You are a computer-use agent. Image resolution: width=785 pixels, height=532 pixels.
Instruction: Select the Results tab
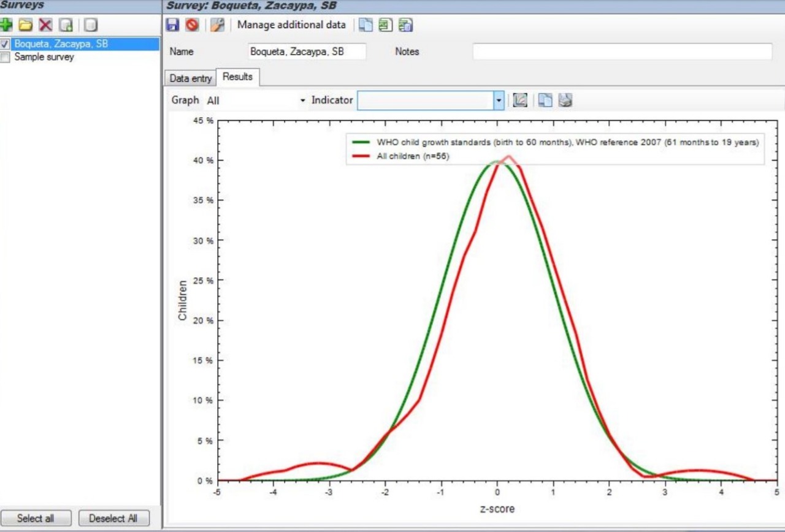click(x=237, y=77)
